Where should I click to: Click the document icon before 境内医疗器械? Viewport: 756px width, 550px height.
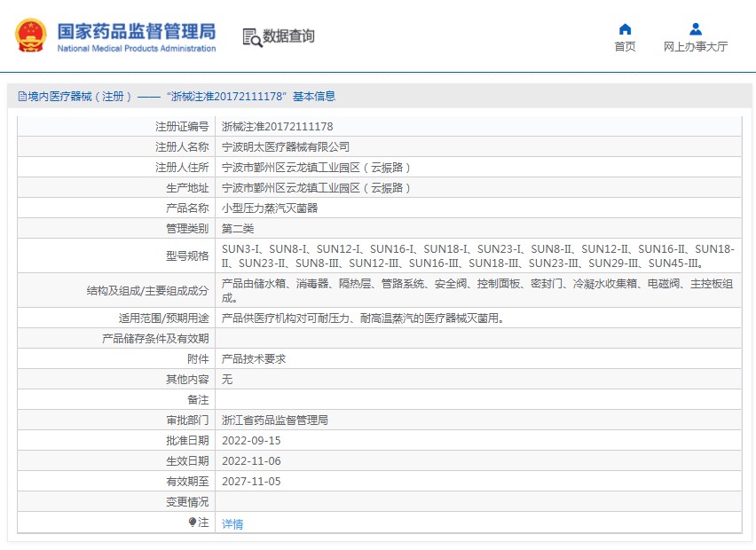point(21,97)
